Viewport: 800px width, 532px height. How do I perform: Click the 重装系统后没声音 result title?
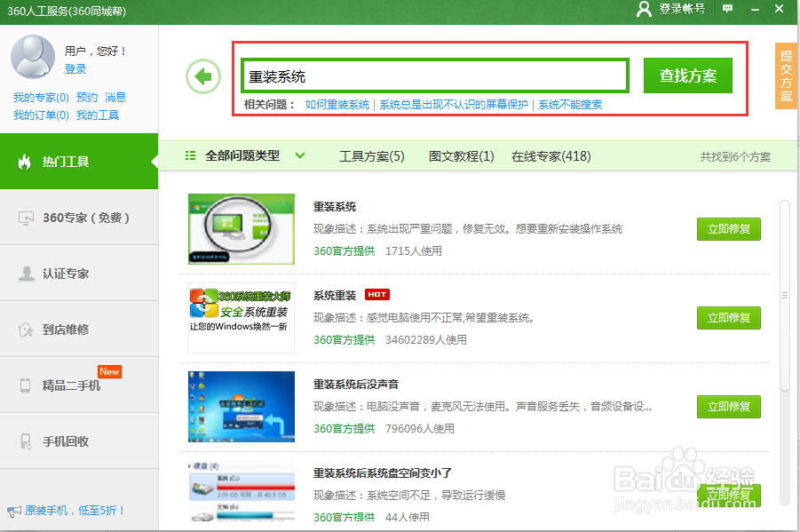pos(356,385)
